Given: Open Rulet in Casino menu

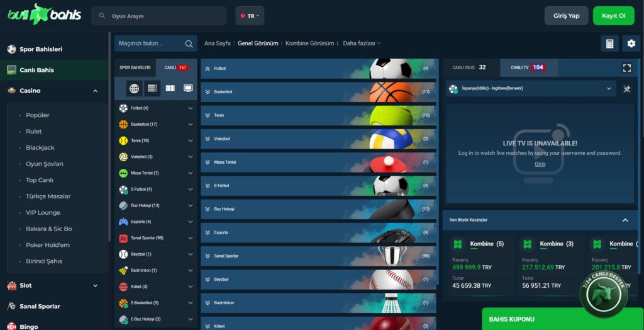Looking at the screenshot, I should click(x=34, y=132).
